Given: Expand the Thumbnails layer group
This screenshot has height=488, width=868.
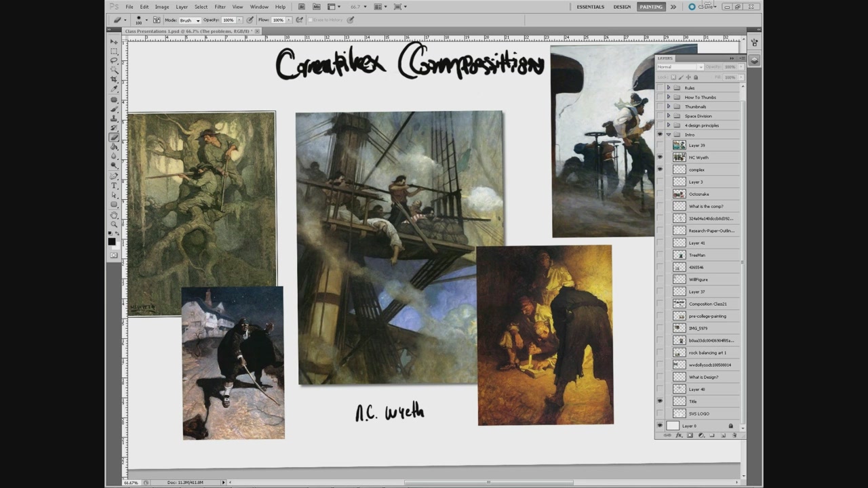Looking at the screenshot, I should (x=669, y=106).
